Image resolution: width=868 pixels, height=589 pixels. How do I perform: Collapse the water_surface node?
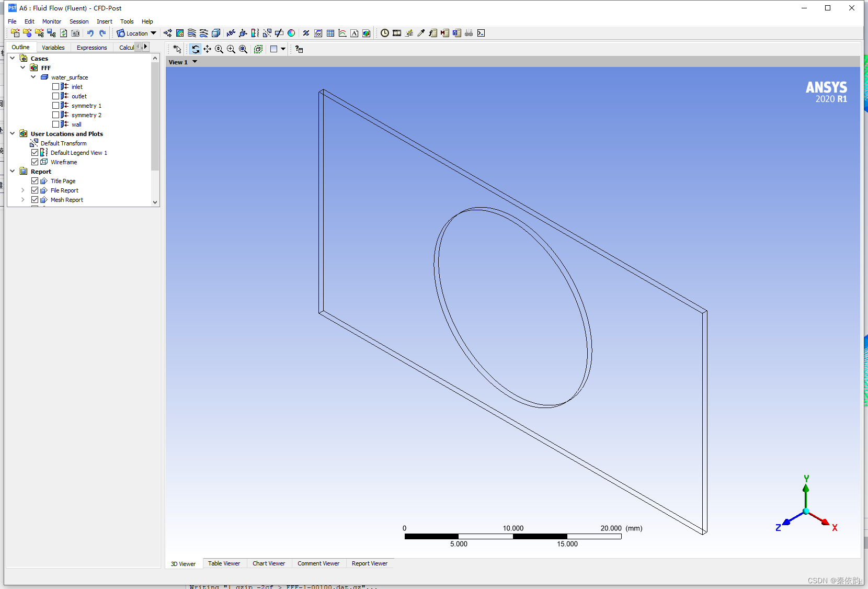point(33,77)
